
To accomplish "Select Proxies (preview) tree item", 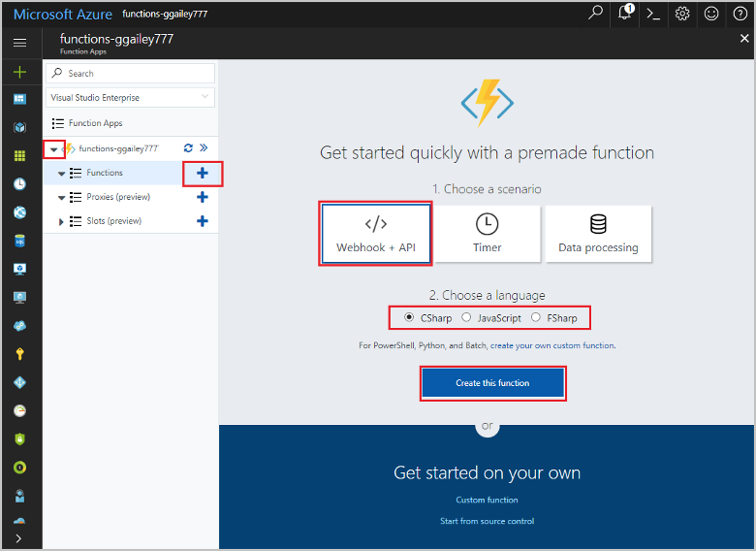I will [x=118, y=197].
